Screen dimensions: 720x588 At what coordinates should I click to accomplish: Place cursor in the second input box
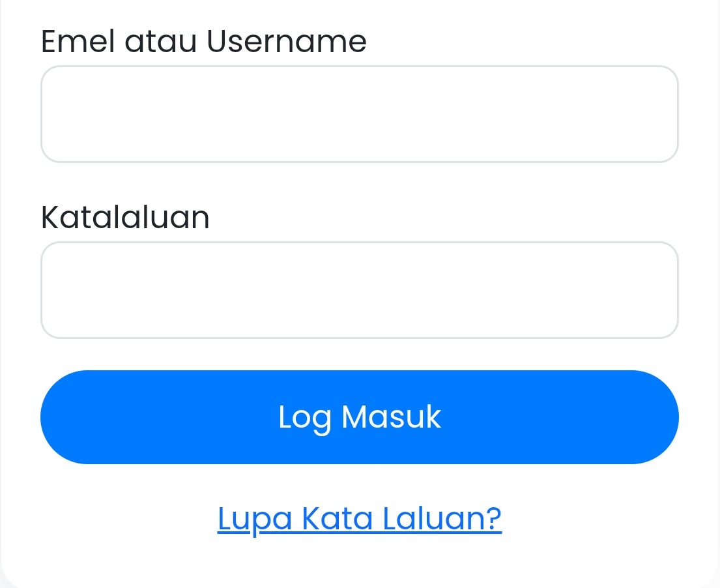pyautogui.click(x=359, y=290)
